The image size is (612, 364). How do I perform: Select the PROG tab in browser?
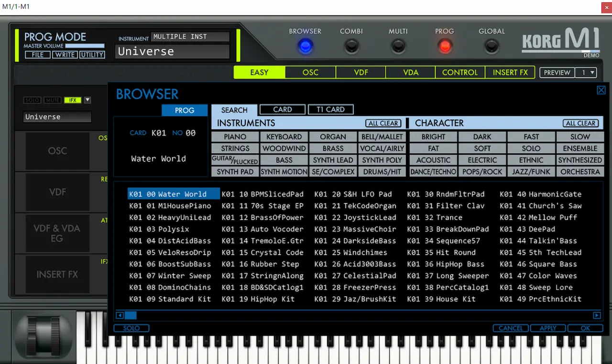click(x=185, y=110)
